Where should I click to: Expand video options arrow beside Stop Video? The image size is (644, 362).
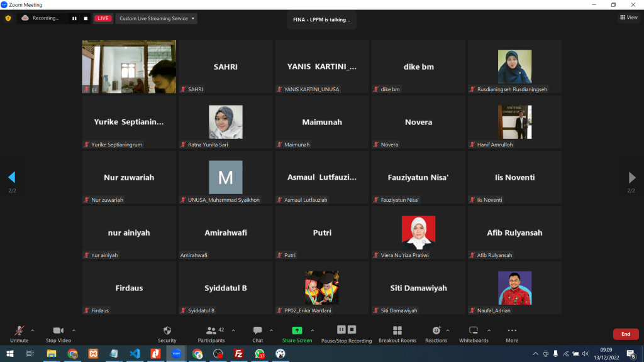pos(74,330)
